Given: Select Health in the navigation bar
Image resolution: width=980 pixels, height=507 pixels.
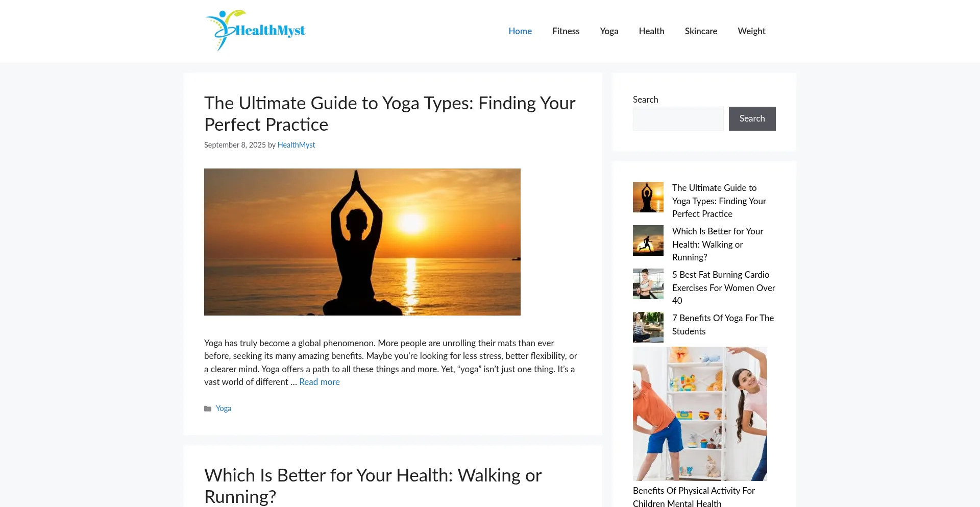Looking at the screenshot, I should tap(651, 31).
